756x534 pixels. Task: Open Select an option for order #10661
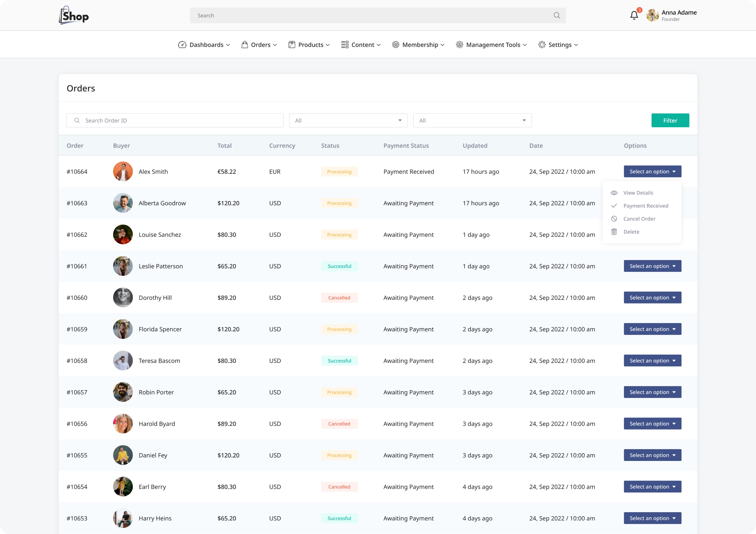click(x=652, y=266)
